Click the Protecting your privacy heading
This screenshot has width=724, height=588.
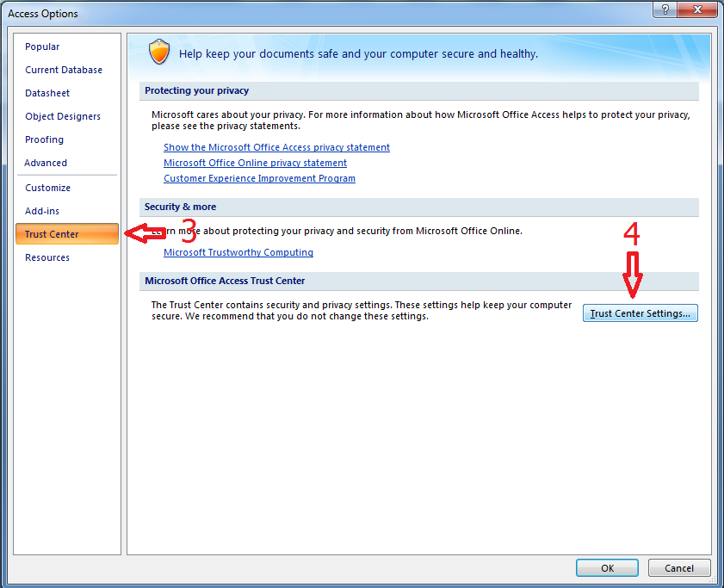coord(196,90)
